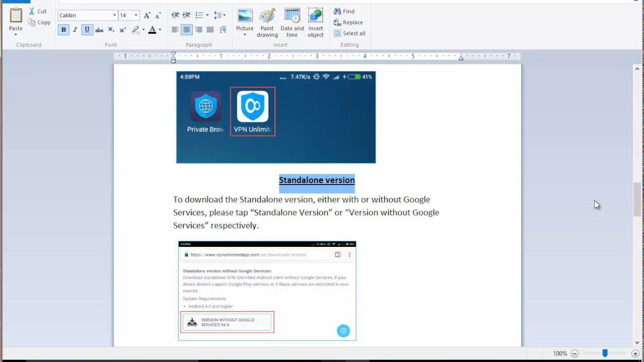Select the standalone version download screenshot
The width and height of the screenshot is (644, 362).
pyautogui.click(x=267, y=291)
